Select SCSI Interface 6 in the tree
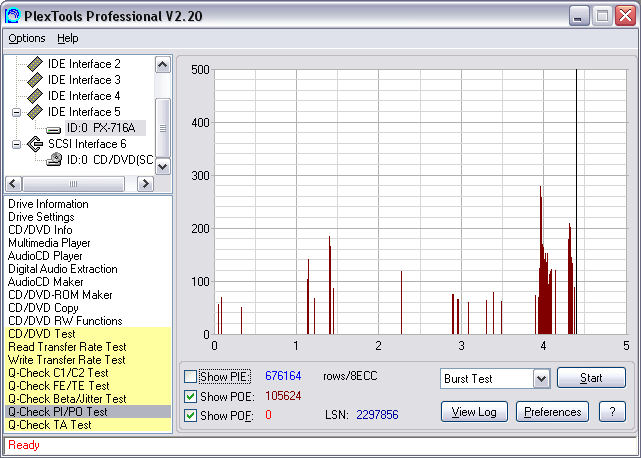641x458 pixels. [87, 144]
